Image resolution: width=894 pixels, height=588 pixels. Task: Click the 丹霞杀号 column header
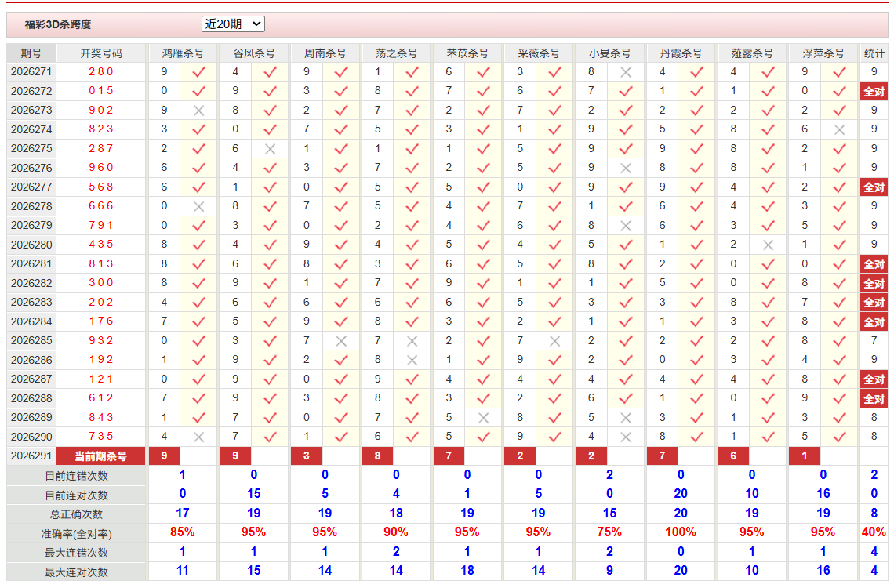pos(681,53)
